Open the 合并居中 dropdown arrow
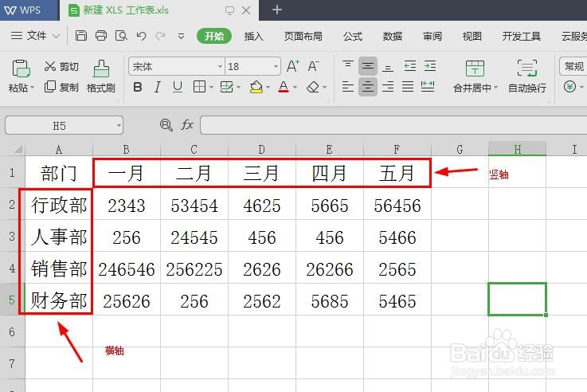 pyautogui.click(x=496, y=88)
